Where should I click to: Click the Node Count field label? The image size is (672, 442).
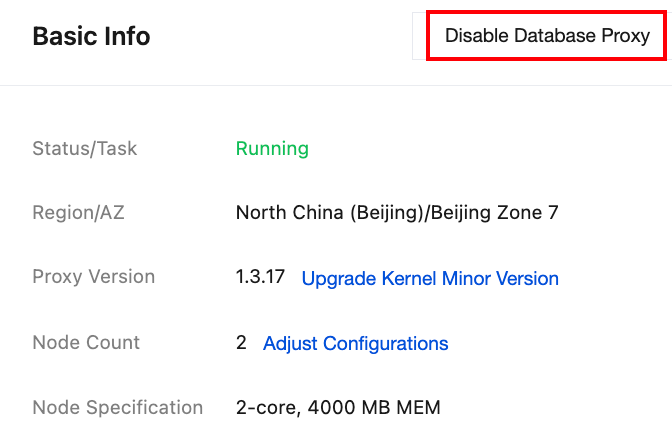[x=86, y=343]
